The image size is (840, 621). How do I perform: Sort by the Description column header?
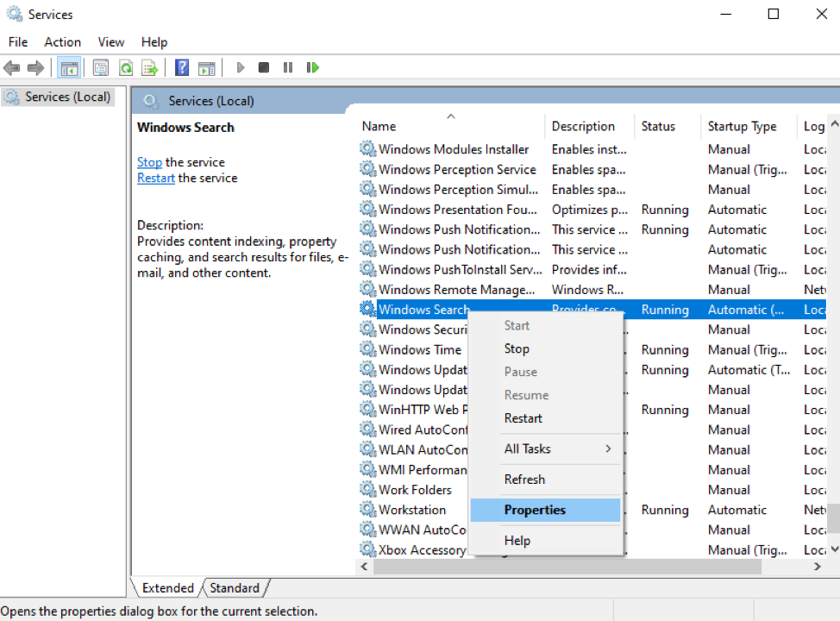pos(590,127)
